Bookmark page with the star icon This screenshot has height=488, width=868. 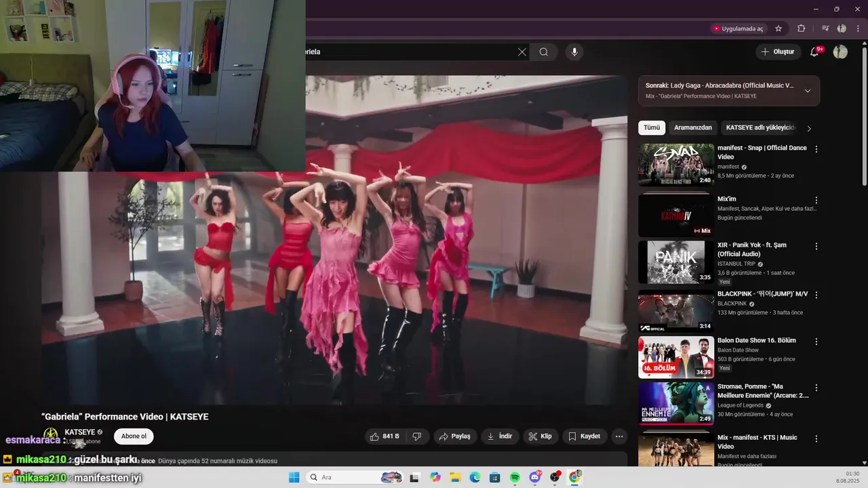click(x=778, y=28)
